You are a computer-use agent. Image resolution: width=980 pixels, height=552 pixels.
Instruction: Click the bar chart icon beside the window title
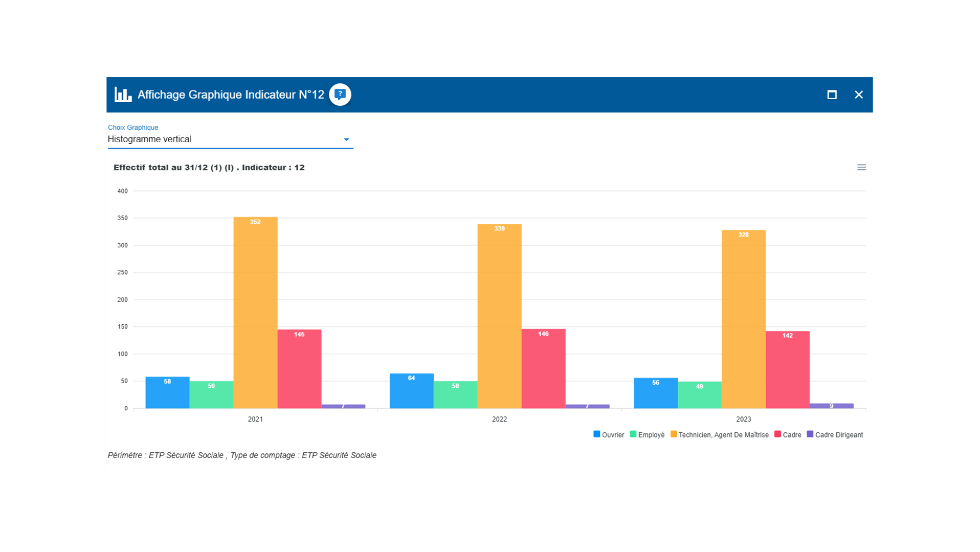(x=123, y=95)
